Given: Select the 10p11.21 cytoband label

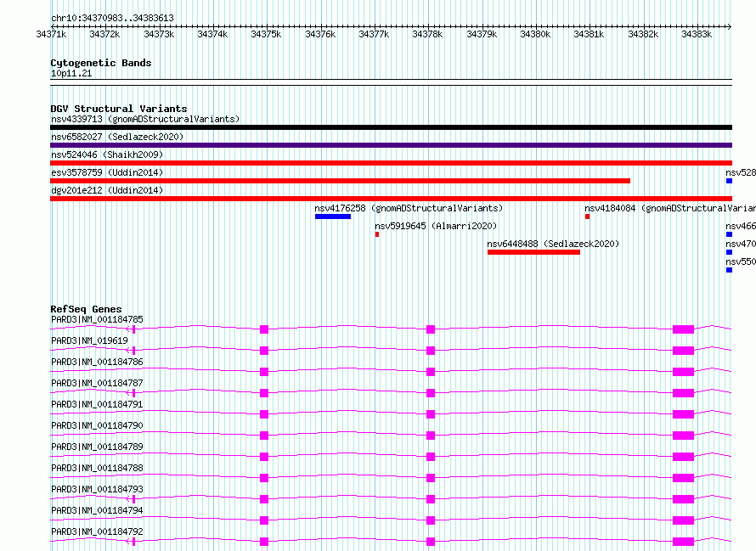Looking at the screenshot, I should pos(71,73).
